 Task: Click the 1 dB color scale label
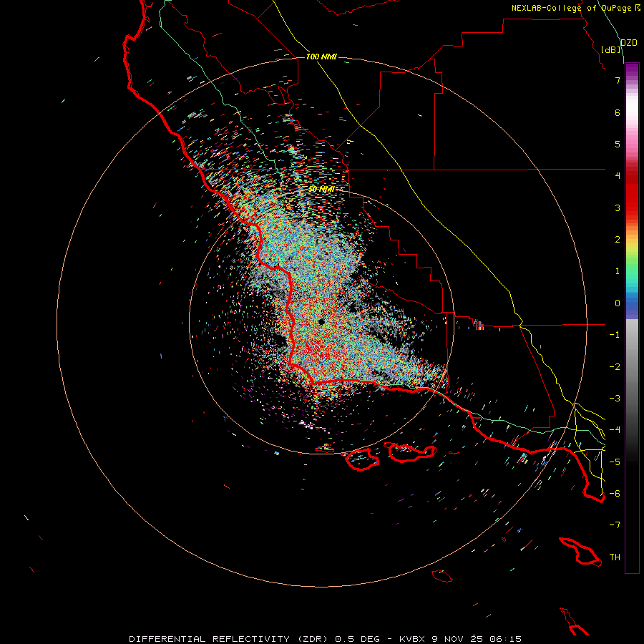tap(618, 271)
